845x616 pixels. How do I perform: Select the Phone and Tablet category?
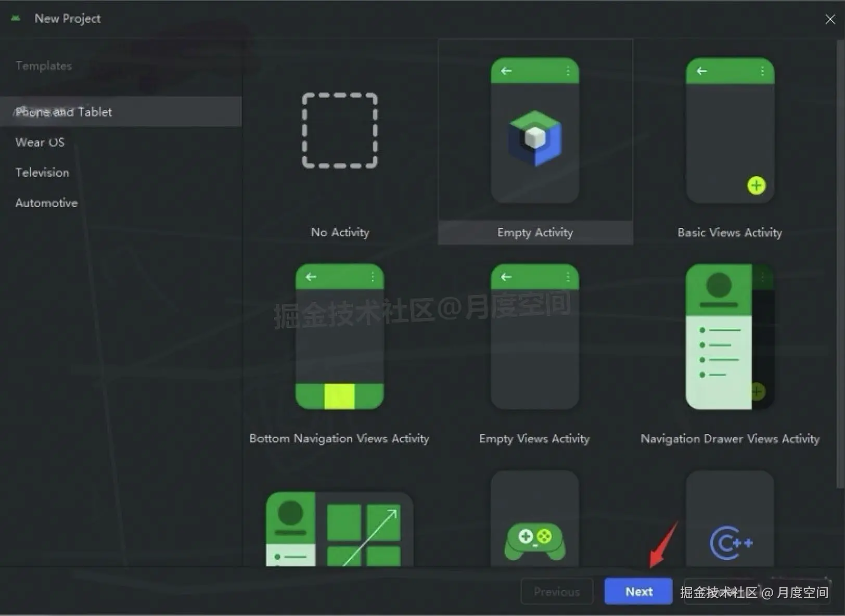63,112
